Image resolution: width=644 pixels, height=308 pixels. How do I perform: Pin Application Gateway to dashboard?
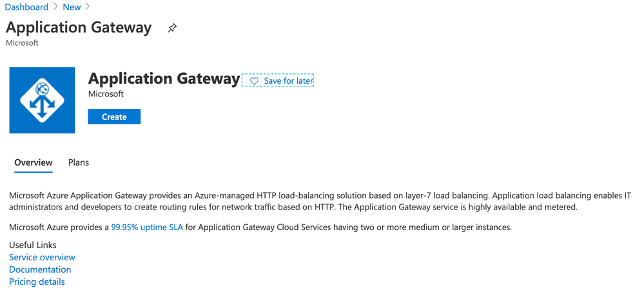(x=173, y=28)
